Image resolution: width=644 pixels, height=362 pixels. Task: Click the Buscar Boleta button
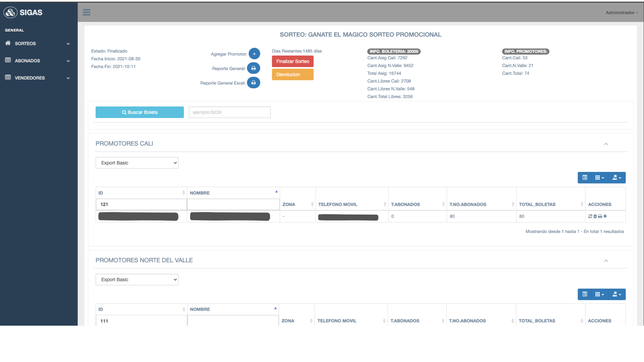pyautogui.click(x=140, y=112)
